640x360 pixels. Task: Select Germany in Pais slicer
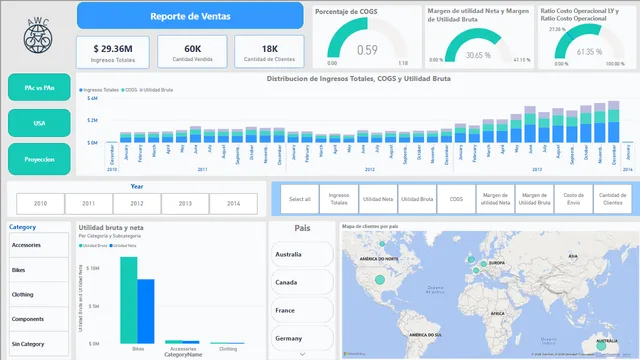[x=302, y=338]
